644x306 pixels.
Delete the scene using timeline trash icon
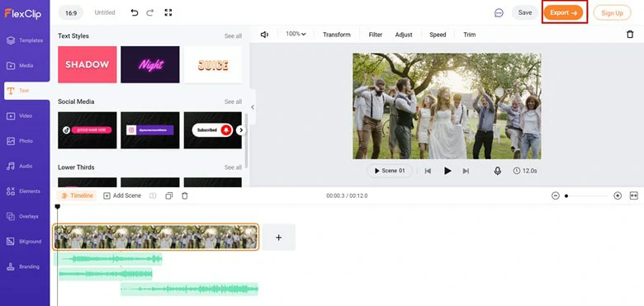click(x=185, y=196)
